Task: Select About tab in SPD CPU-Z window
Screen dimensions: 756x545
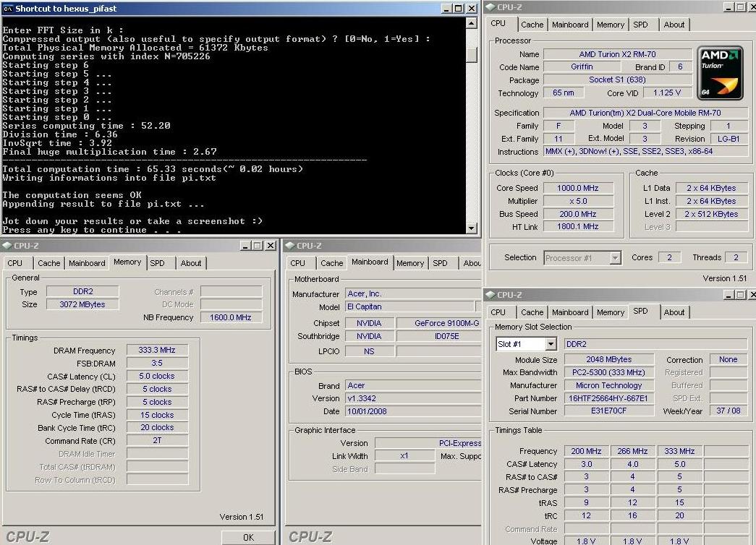Action: [x=674, y=312]
